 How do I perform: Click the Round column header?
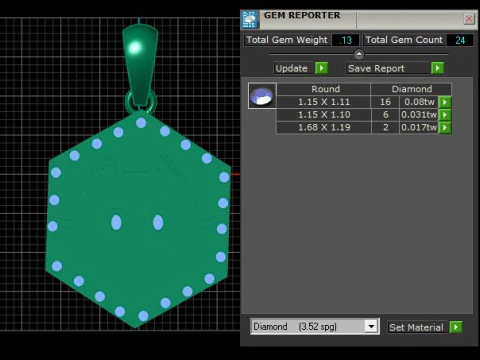point(324,89)
